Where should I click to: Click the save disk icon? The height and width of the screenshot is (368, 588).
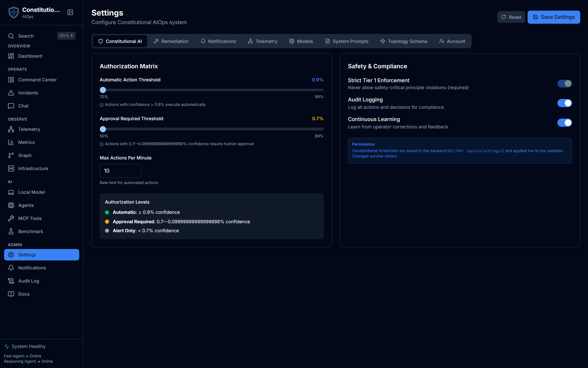(x=536, y=17)
